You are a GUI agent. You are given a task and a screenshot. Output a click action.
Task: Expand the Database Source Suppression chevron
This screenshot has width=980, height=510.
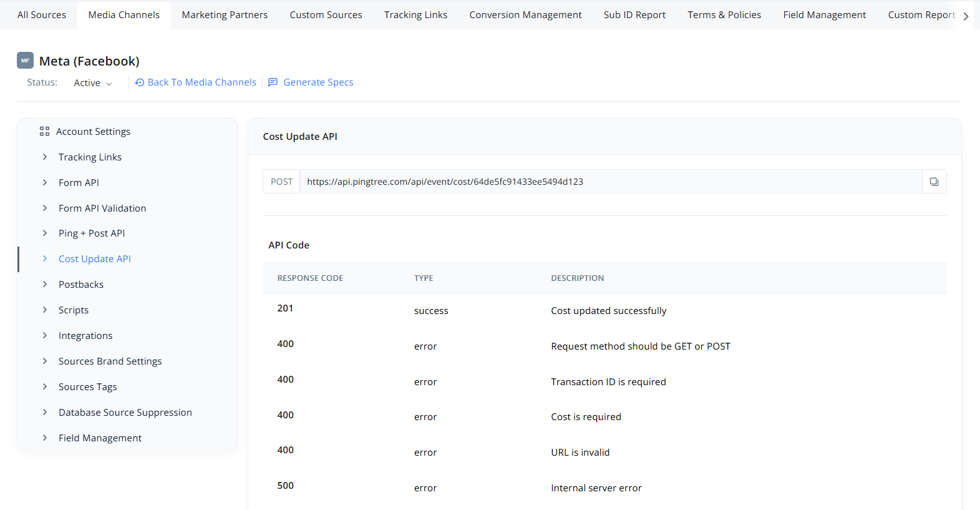(x=44, y=412)
